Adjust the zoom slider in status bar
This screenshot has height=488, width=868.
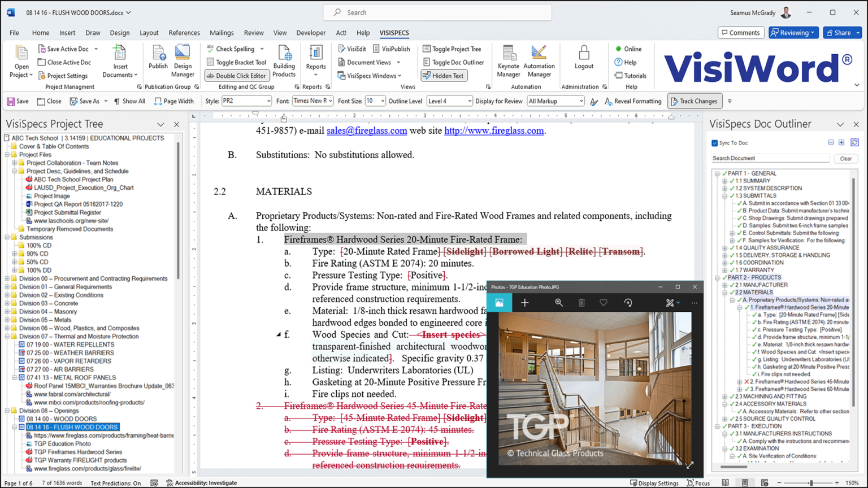[x=811, y=483]
